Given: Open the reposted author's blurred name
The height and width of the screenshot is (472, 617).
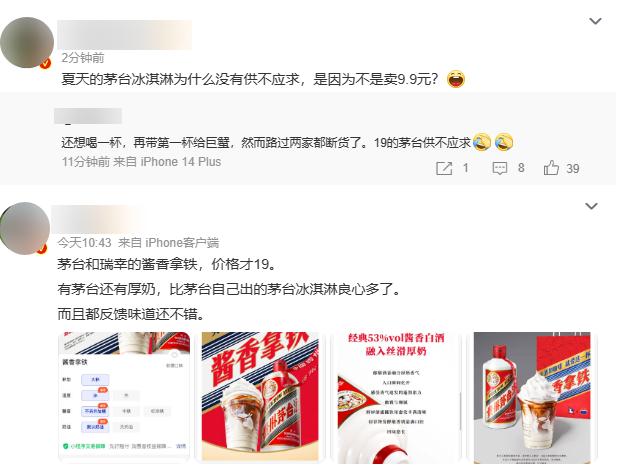Looking at the screenshot, I should point(88,116).
